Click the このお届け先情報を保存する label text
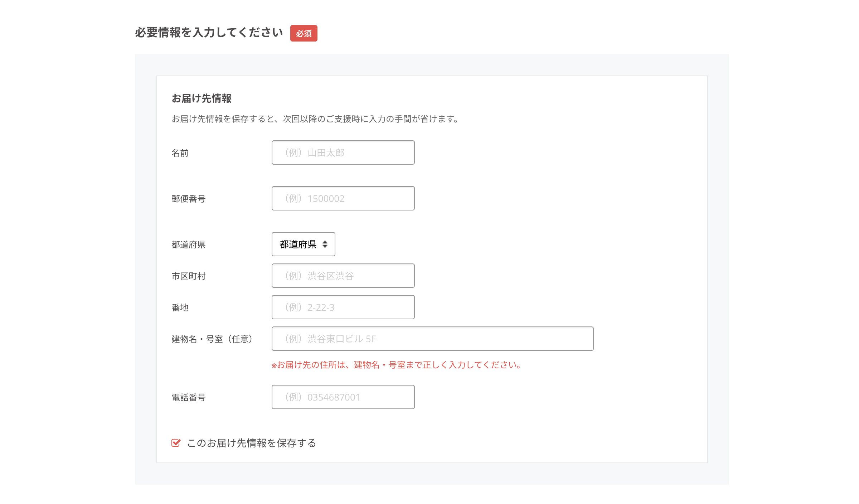This screenshot has height=504, width=859. click(252, 443)
